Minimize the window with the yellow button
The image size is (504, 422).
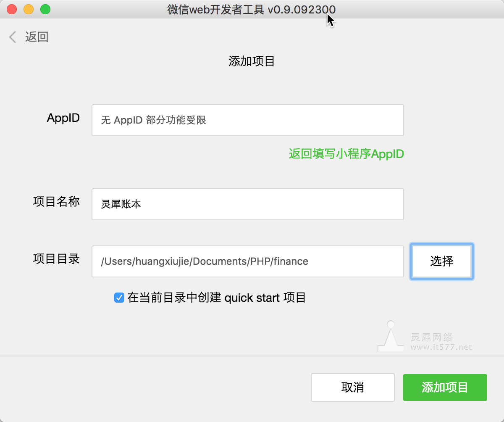pyautogui.click(x=29, y=9)
